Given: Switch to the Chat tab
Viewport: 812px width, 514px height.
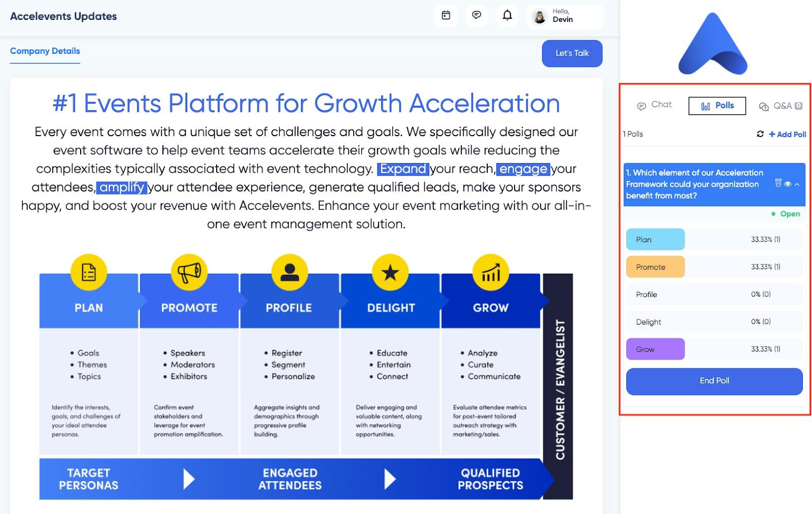Looking at the screenshot, I should (654, 105).
